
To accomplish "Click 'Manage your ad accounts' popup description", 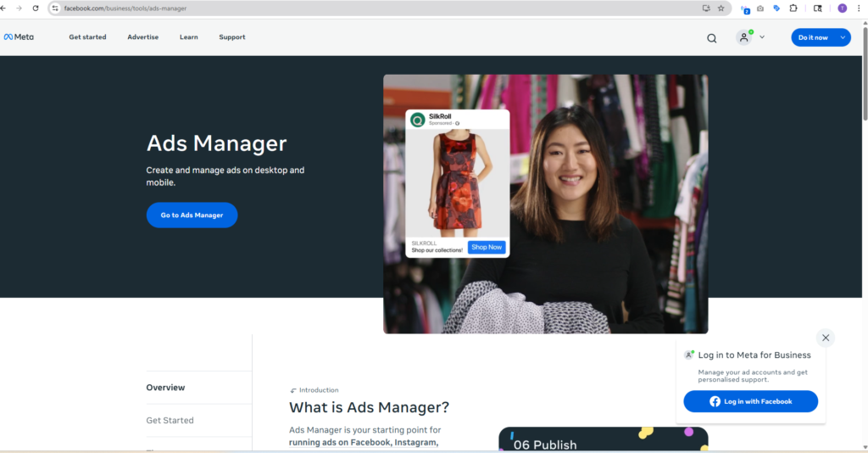I will [753, 376].
